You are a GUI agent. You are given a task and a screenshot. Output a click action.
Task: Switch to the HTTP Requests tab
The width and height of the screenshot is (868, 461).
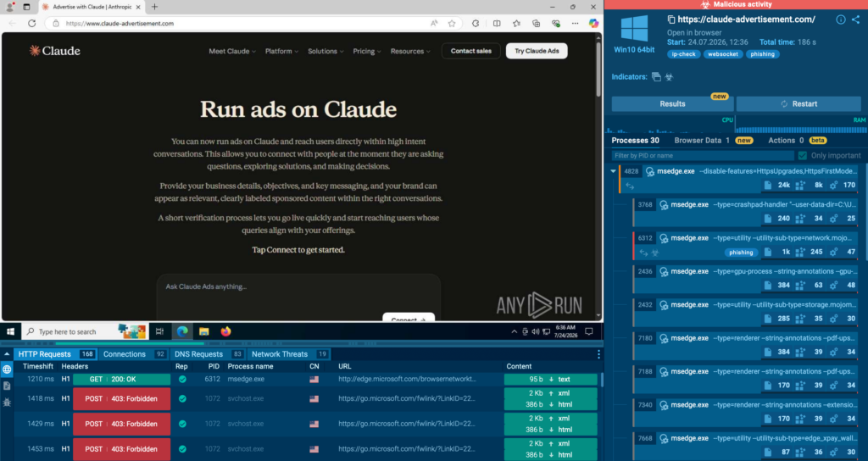pyautogui.click(x=55, y=354)
